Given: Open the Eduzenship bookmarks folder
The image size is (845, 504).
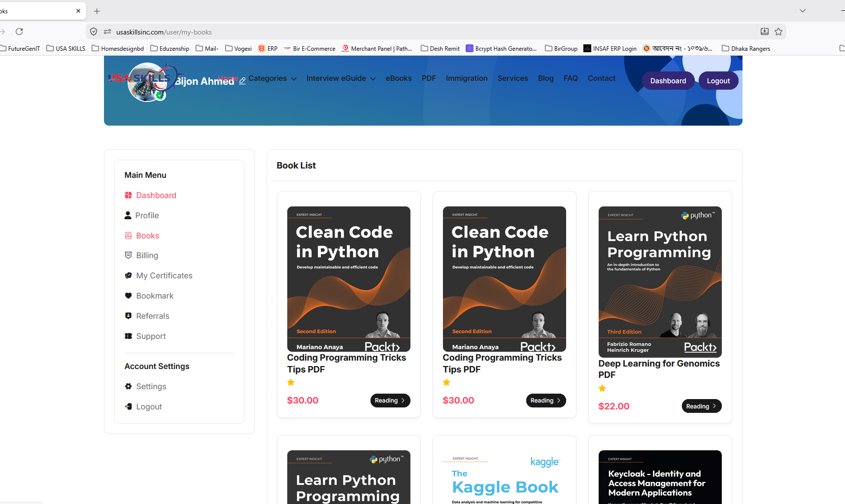Looking at the screenshot, I should click(x=170, y=48).
